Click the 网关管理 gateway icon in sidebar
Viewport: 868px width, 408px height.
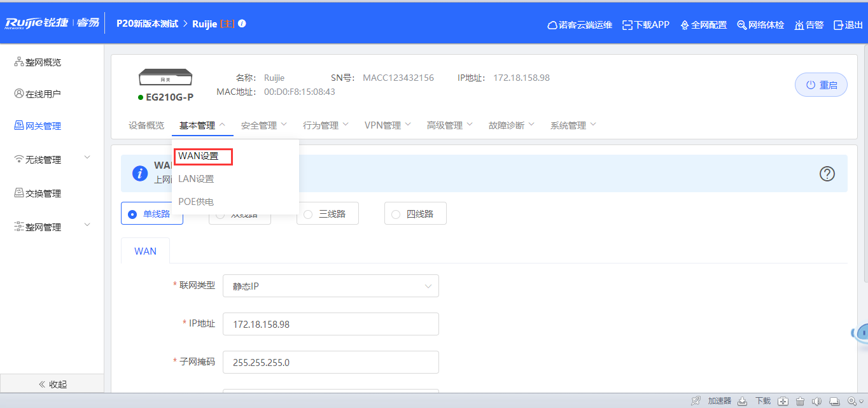[19, 125]
